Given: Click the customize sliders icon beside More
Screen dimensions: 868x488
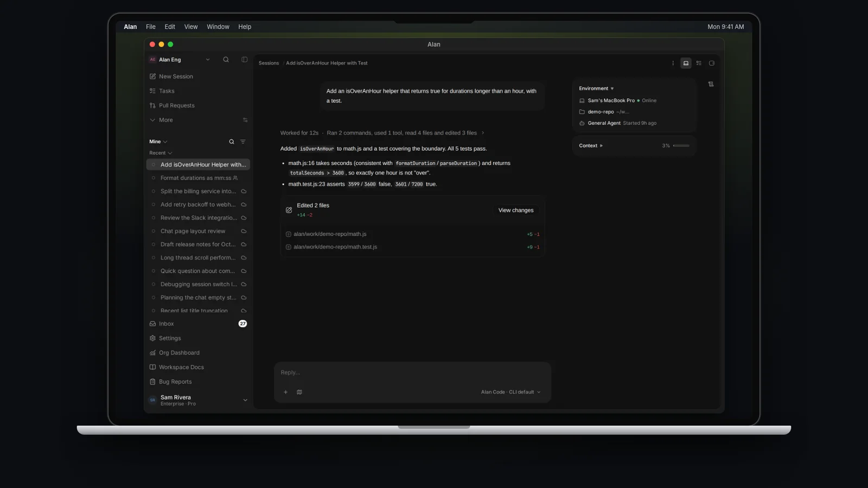Looking at the screenshot, I should (x=245, y=120).
